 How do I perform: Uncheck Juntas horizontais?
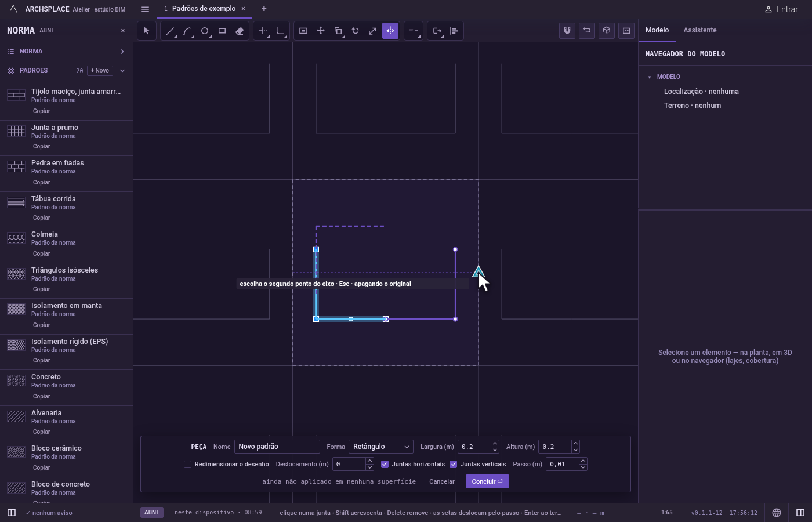385,464
